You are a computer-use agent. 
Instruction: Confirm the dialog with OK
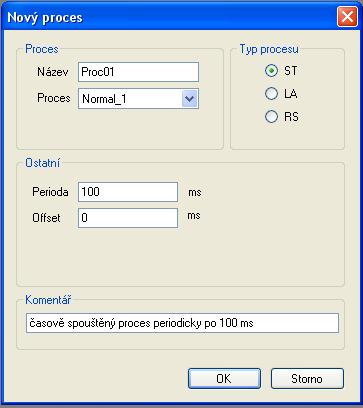coord(224,379)
